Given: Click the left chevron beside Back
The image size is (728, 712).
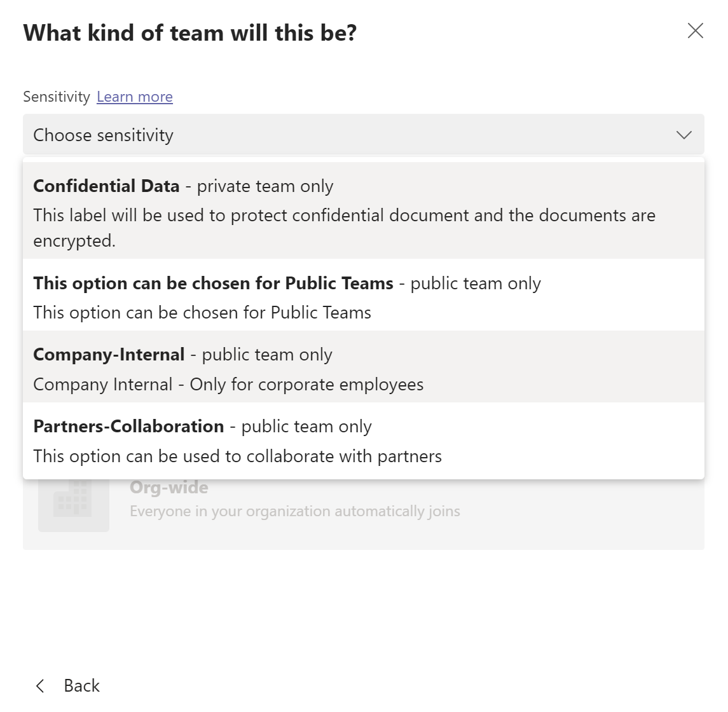Looking at the screenshot, I should tap(41, 686).
